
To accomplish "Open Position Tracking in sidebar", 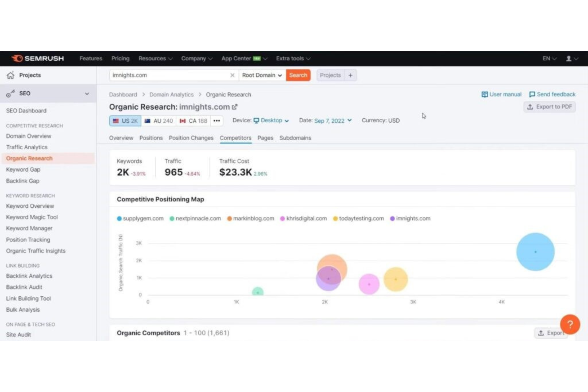I will 28,240.
